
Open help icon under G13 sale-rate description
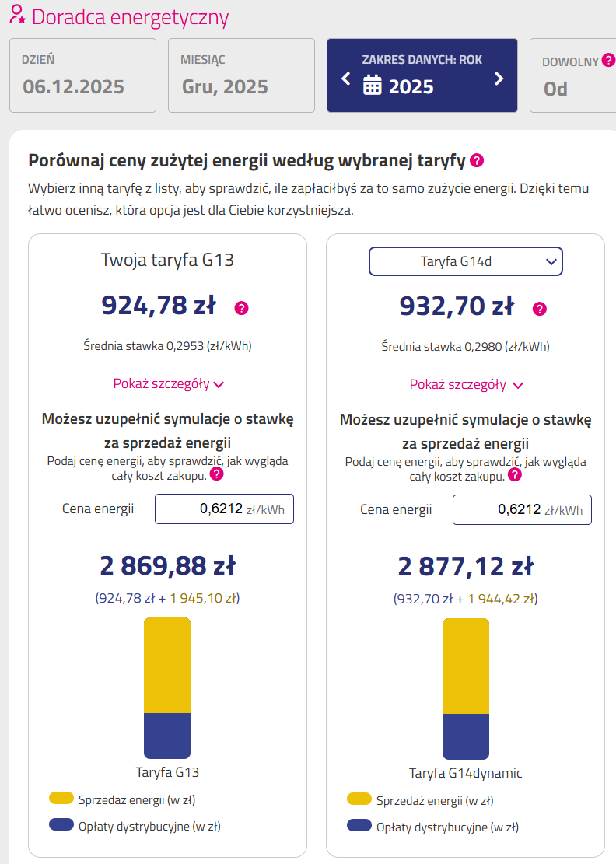pyautogui.click(x=216, y=474)
